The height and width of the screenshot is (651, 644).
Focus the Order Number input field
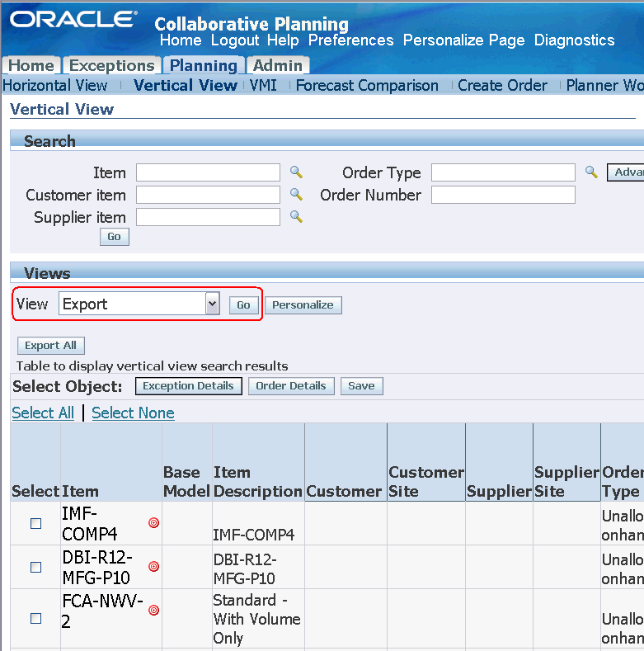pos(503,195)
